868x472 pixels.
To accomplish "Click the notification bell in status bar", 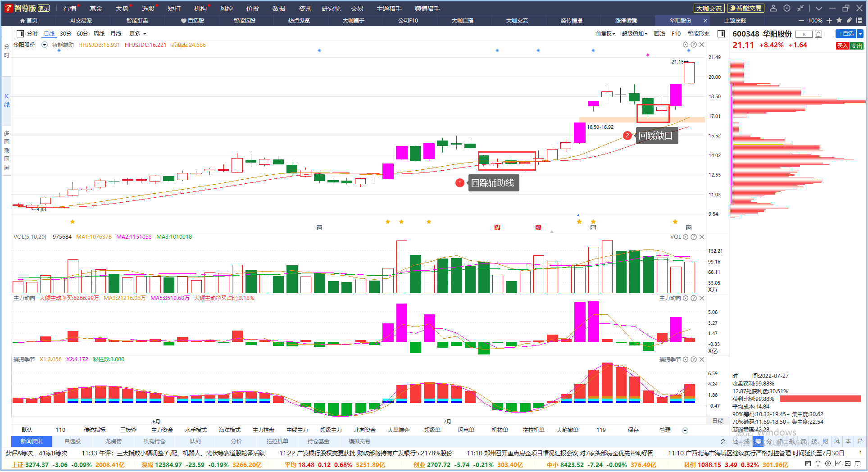I will pos(818,463).
